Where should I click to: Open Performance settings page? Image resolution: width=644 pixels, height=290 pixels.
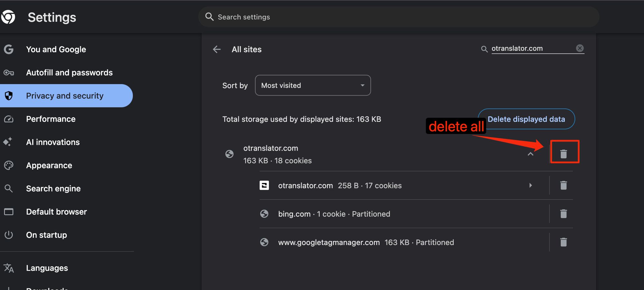51,119
